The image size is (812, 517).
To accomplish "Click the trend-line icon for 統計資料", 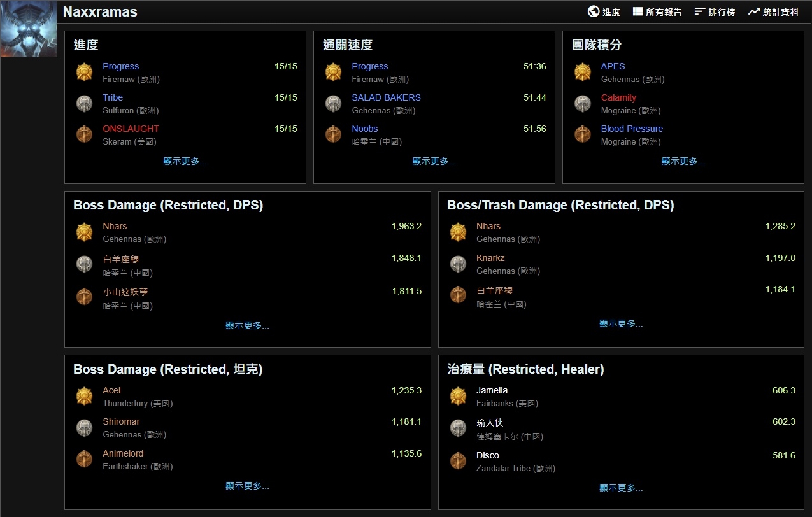I will click(x=754, y=11).
